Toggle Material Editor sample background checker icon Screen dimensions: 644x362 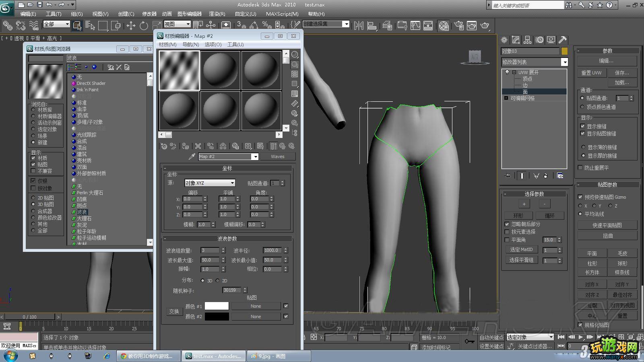pyautogui.click(x=295, y=74)
